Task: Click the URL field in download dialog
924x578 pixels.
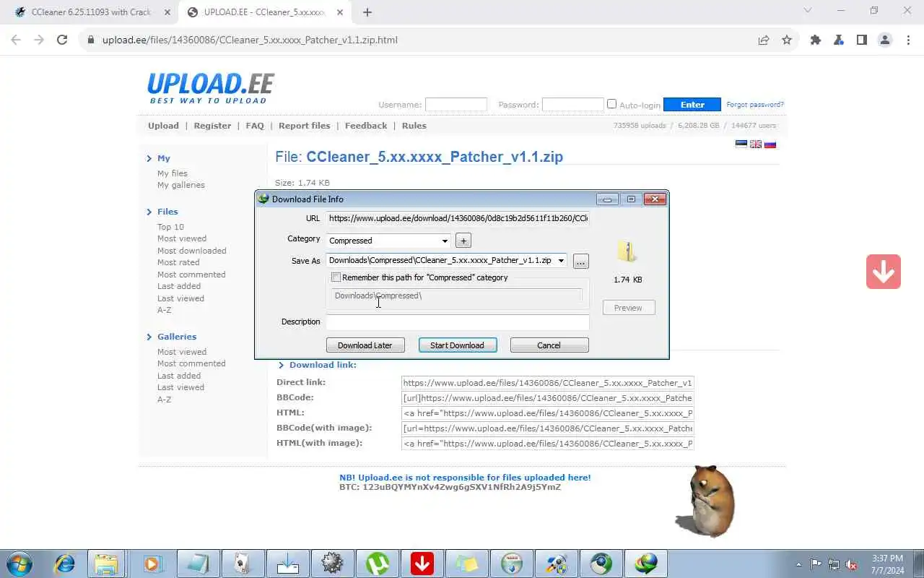Action: 458,218
